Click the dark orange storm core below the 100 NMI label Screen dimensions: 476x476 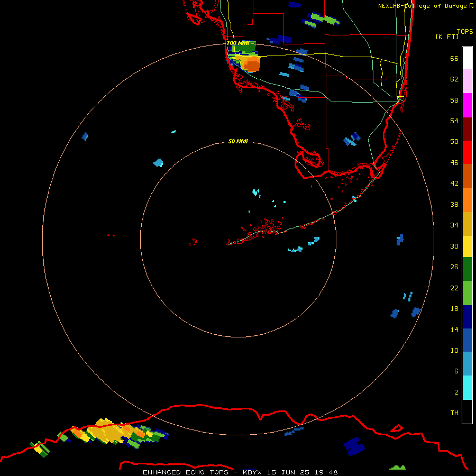[252, 65]
